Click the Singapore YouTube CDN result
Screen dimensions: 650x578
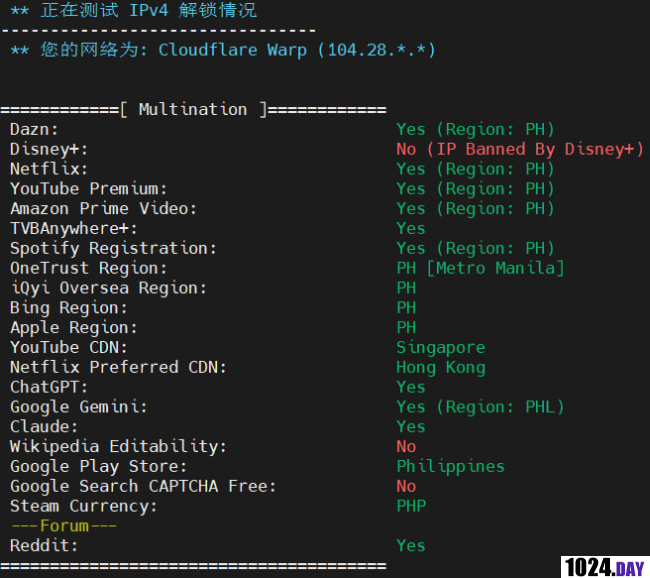[440, 347]
